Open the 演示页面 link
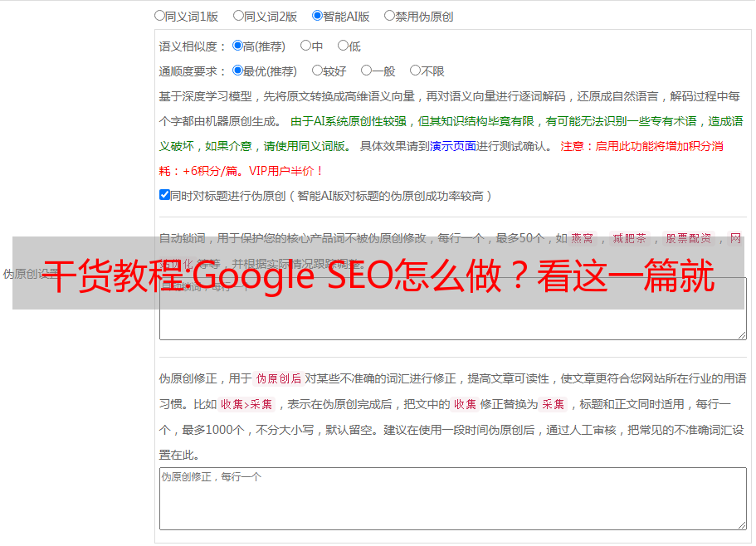The width and height of the screenshot is (756, 546). pos(453,146)
